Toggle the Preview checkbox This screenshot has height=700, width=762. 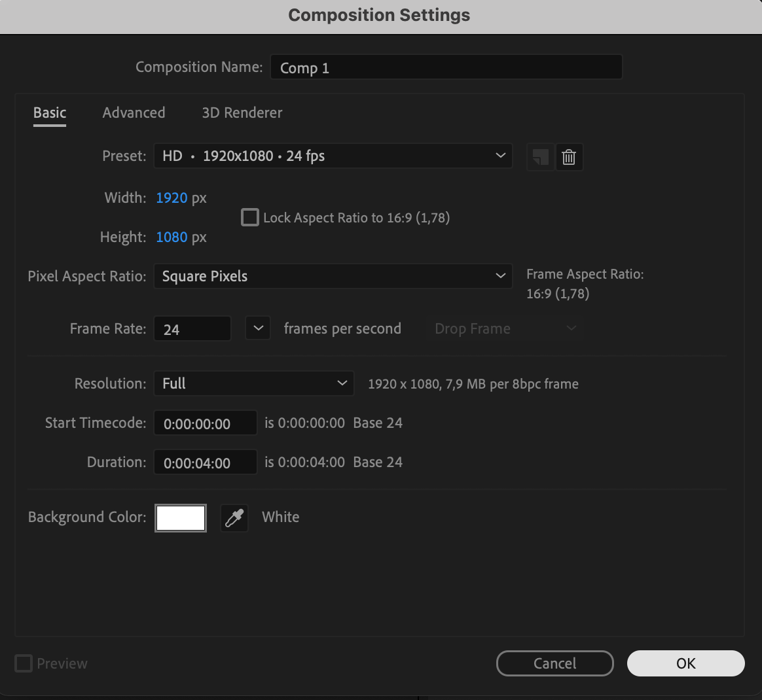[x=24, y=663]
